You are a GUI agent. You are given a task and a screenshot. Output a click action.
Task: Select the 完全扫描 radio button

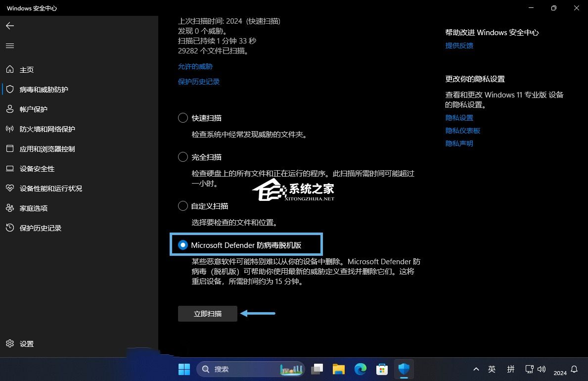pos(183,157)
